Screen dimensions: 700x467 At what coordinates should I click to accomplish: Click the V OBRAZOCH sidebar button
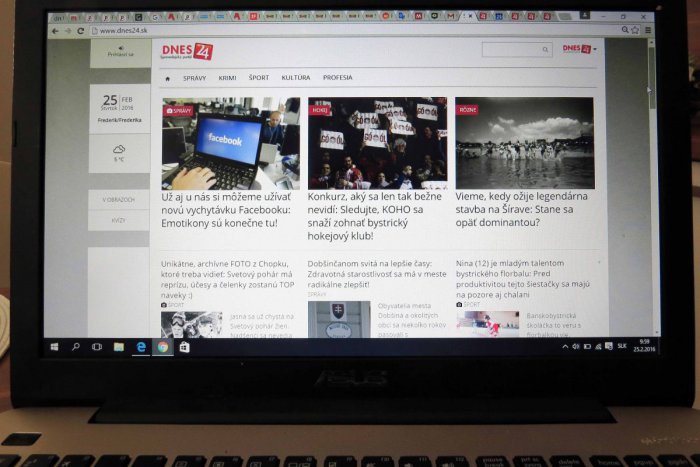(119, 200)
